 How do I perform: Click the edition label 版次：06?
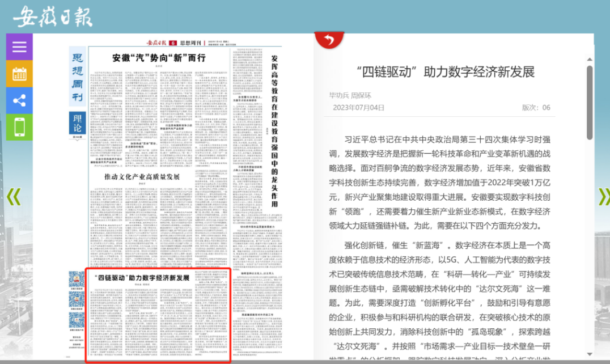536,107
